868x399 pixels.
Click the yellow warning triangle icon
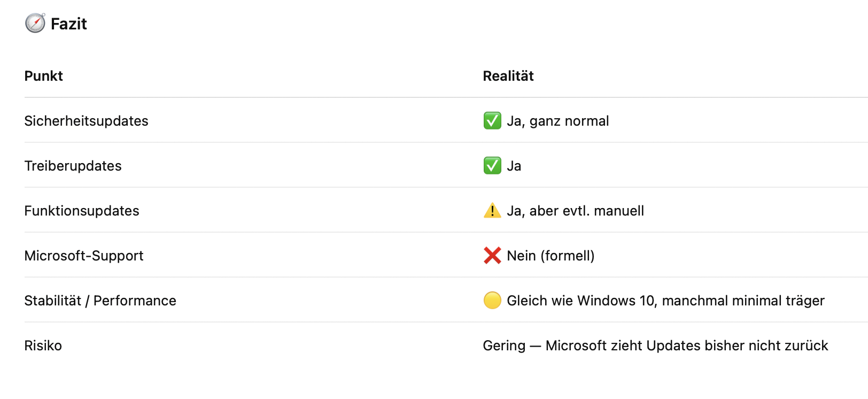[492, 211]
